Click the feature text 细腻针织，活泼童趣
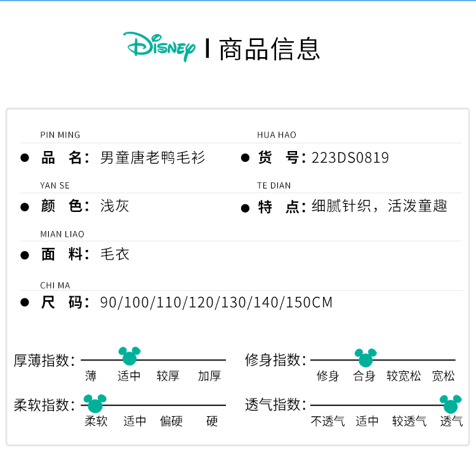This screenshot has height=455, width=476. click(380, 206)
